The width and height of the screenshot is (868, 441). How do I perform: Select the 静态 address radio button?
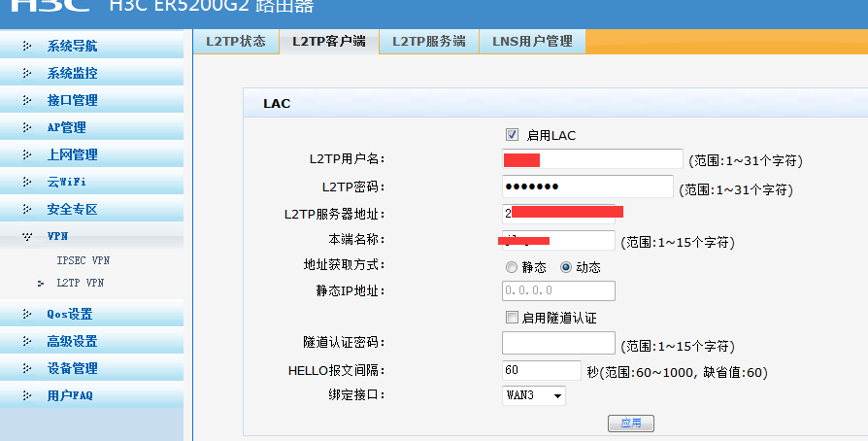(x=512, y=267)
